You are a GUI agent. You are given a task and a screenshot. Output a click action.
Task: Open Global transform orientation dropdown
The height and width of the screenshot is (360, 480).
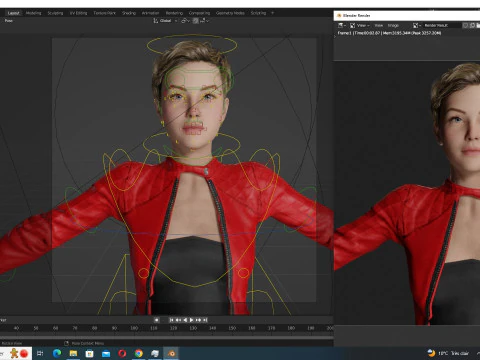(165, 21)
